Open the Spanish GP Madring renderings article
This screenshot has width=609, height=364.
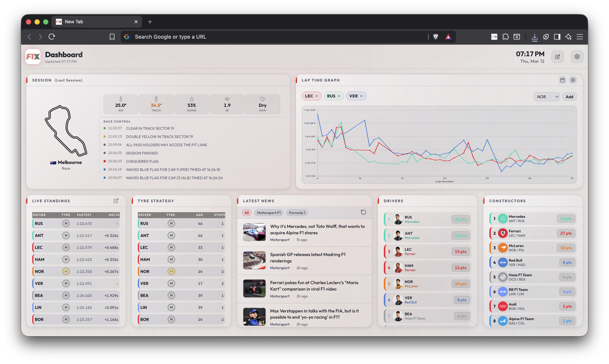(x=307, y=258)
